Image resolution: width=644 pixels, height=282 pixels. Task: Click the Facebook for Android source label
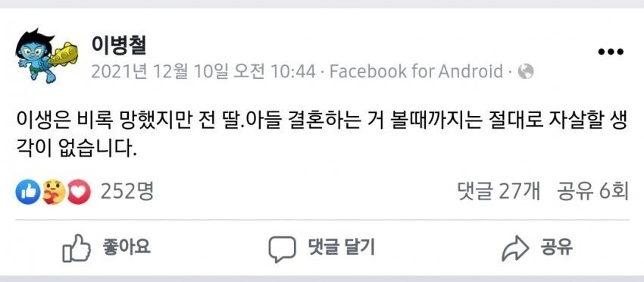click(x=417, y=72)
